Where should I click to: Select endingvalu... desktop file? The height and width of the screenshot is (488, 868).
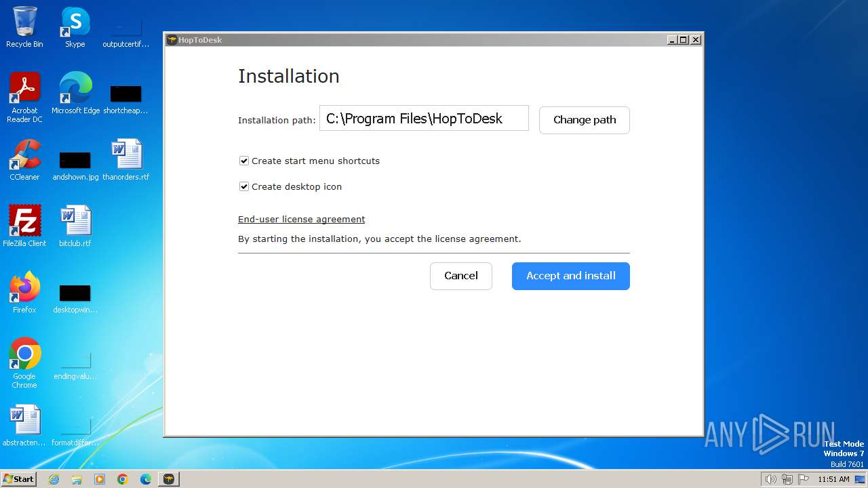[75, 365]
